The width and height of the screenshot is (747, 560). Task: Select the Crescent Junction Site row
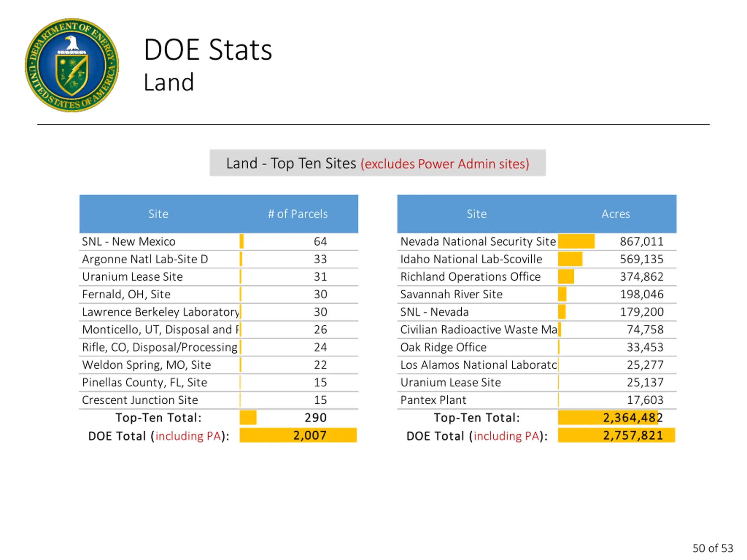140,400
